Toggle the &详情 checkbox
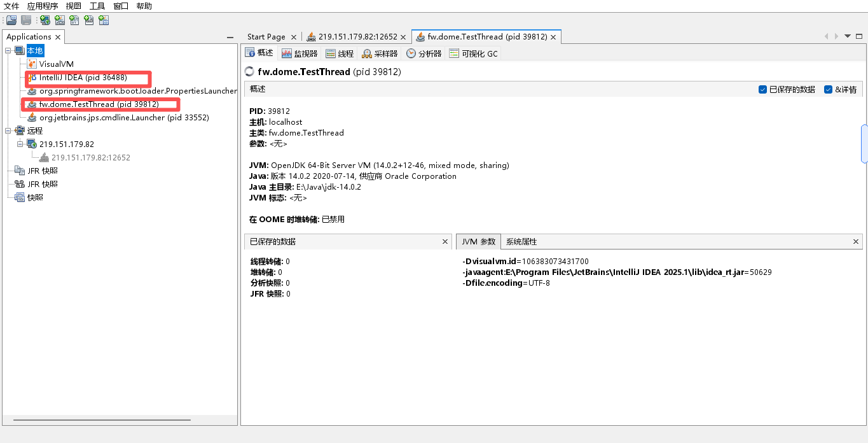Image resolution: width=868 pixels, height=443 pixels. [x=828, y=89]
